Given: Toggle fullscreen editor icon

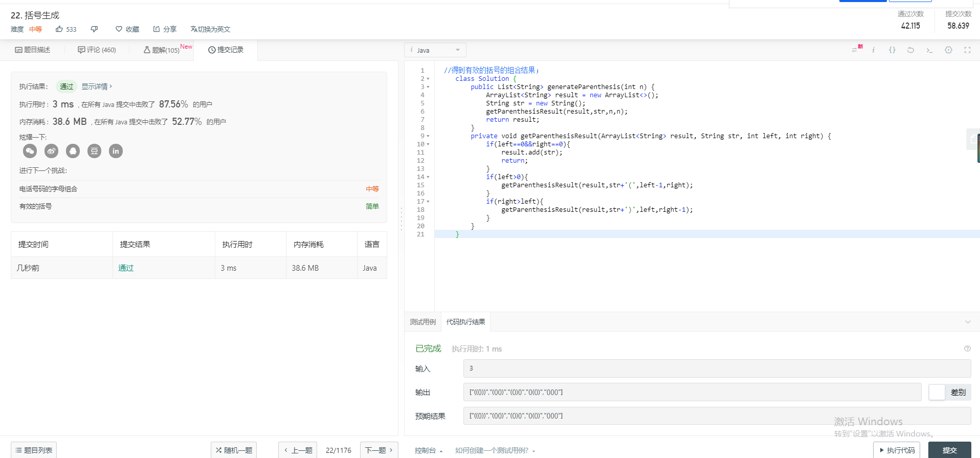Looking at the screenshot, I should [x=967, y=50].
